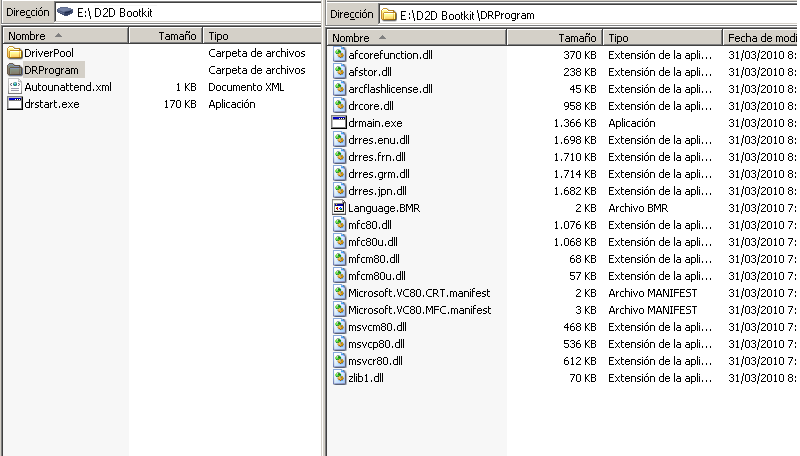Select afcorefunction.dll file icon
This screenshot has height=456, width=800.
(339, 55)
